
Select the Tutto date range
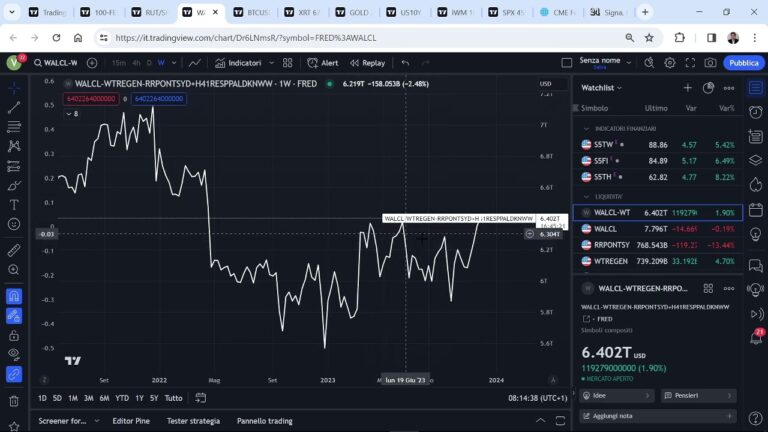(x=173, y=398)
